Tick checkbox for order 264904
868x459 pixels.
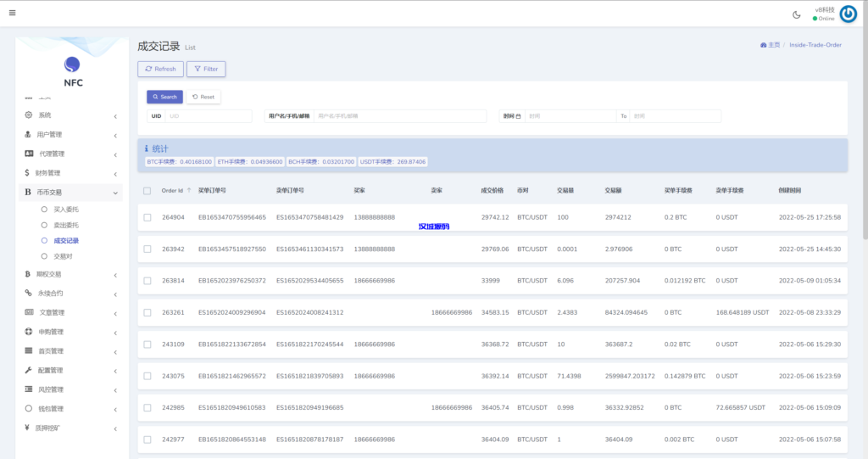tap(147, 217)
